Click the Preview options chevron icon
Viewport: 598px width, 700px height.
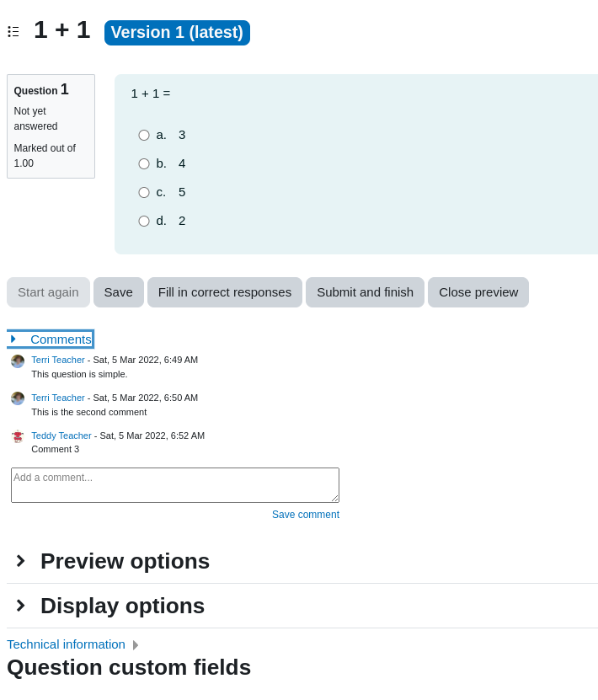20,561
